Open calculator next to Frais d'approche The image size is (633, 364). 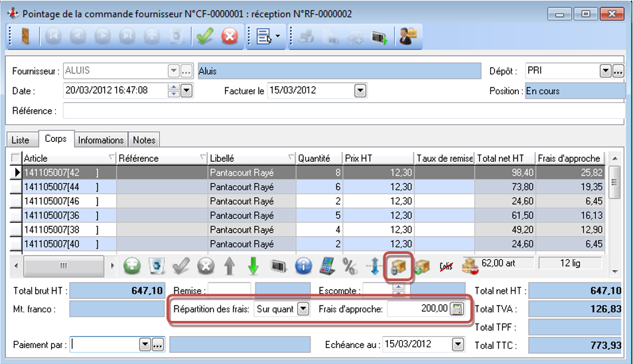pos(457,309)
